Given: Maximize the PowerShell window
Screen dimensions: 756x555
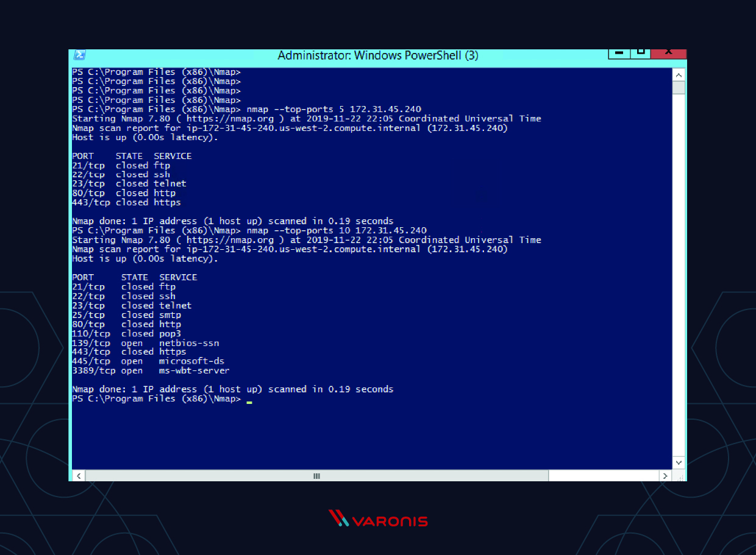Looking at the screenshot, I should [x=640, y=54].
